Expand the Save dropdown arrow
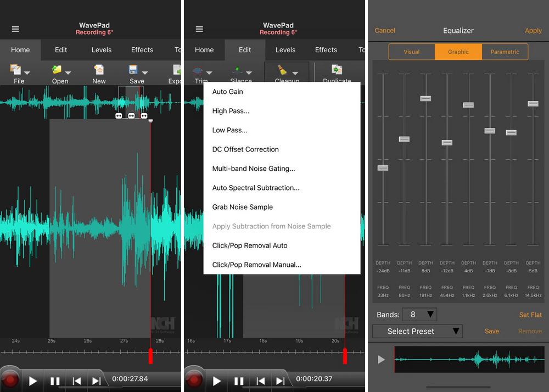The height and width of the screenshot is (392, 549). point(144,73)
